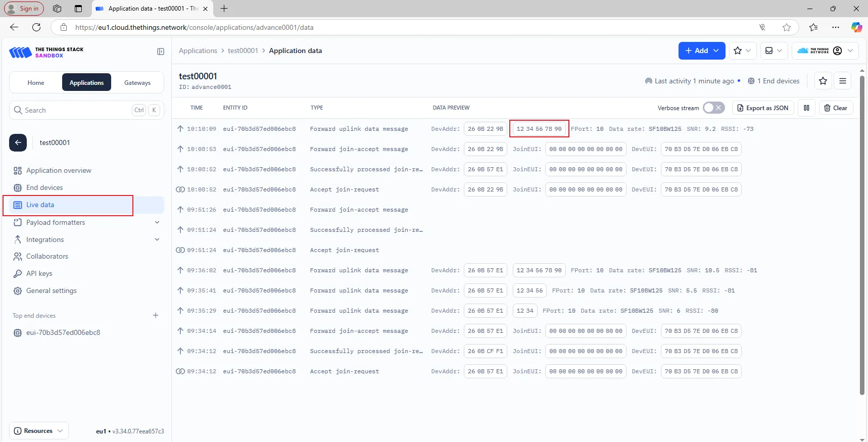Switch to the Gateways tab
This screenshot has height=442, width=868.
click(137, 83)
